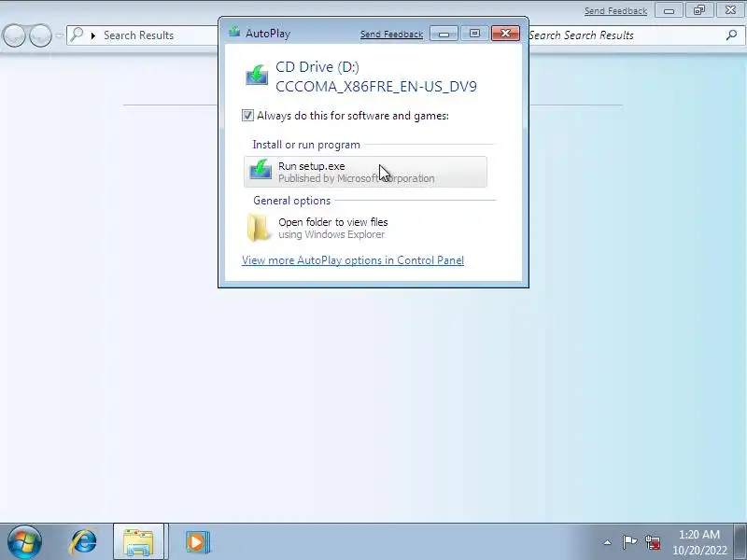Minimize the Explorer Search Results window

(669, 10)
